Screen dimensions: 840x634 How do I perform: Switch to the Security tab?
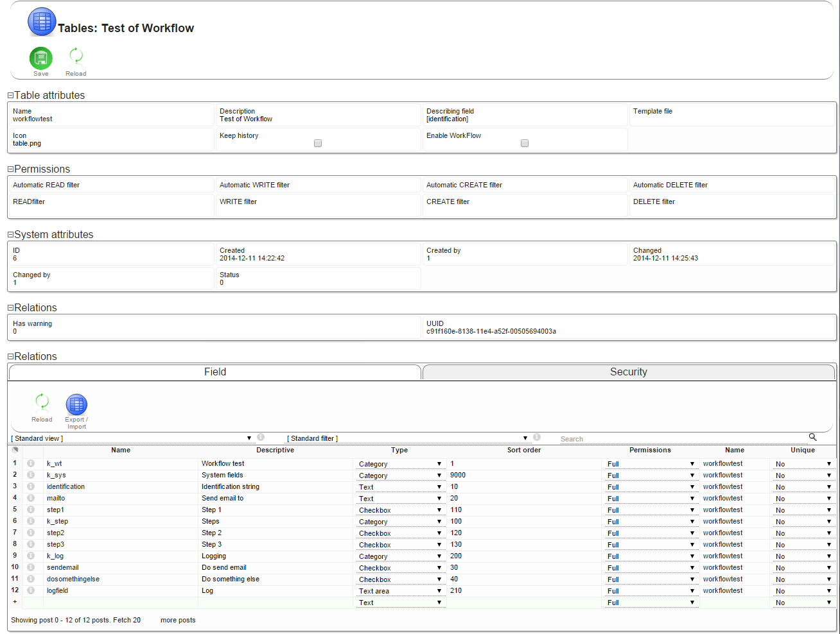click(x=628, y=372)
